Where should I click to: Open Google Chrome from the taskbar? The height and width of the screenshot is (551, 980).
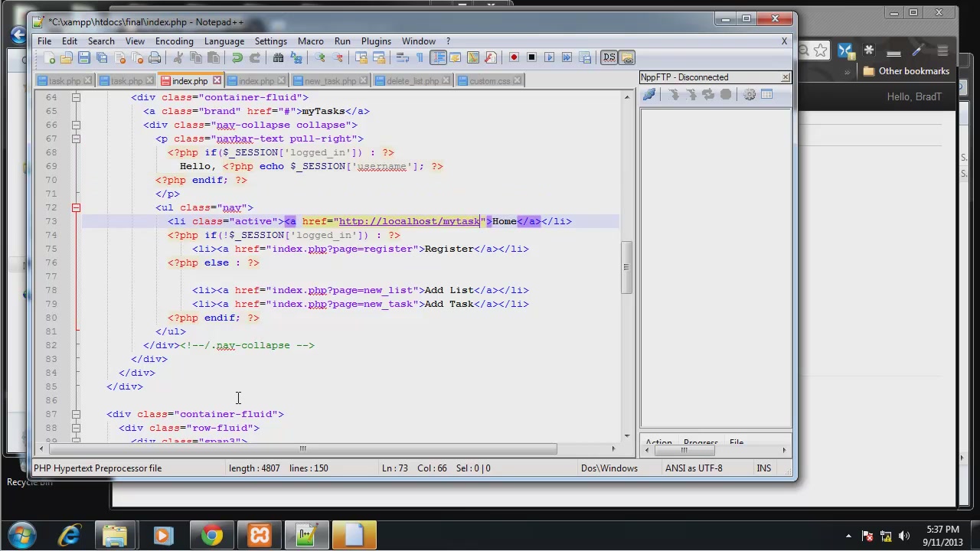click(211, 535)
